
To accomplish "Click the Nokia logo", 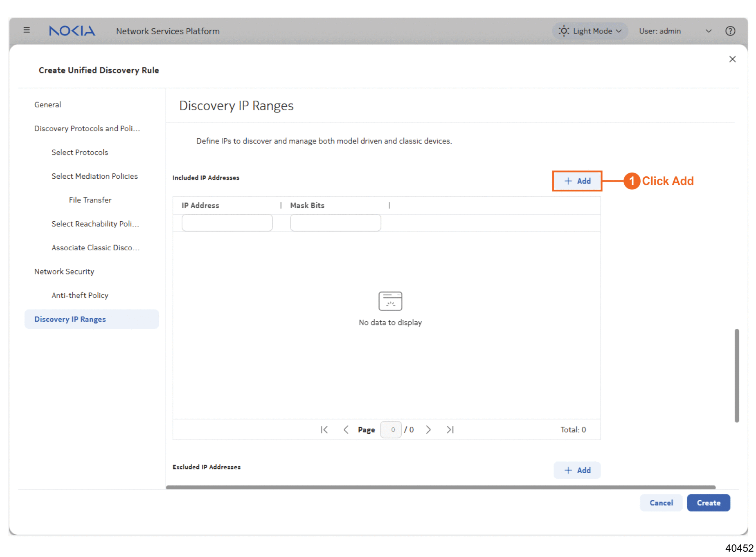I will click(72, 31).
